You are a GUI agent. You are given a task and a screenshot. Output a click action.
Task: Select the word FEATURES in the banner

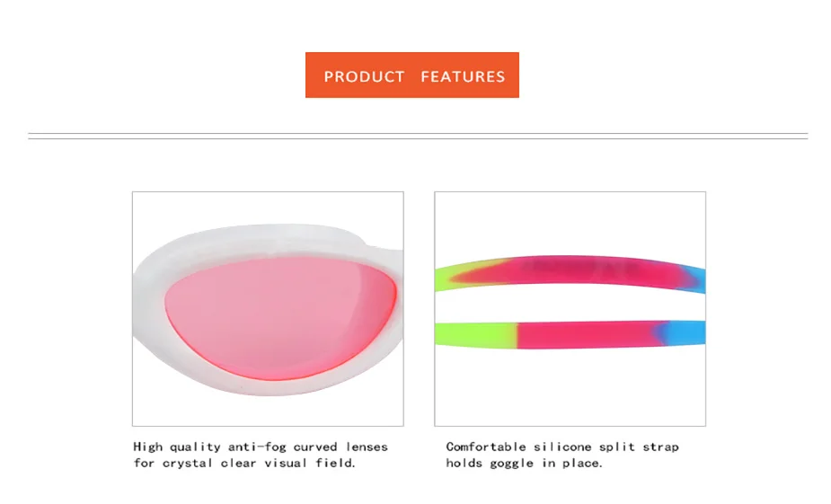click(463, 77)
